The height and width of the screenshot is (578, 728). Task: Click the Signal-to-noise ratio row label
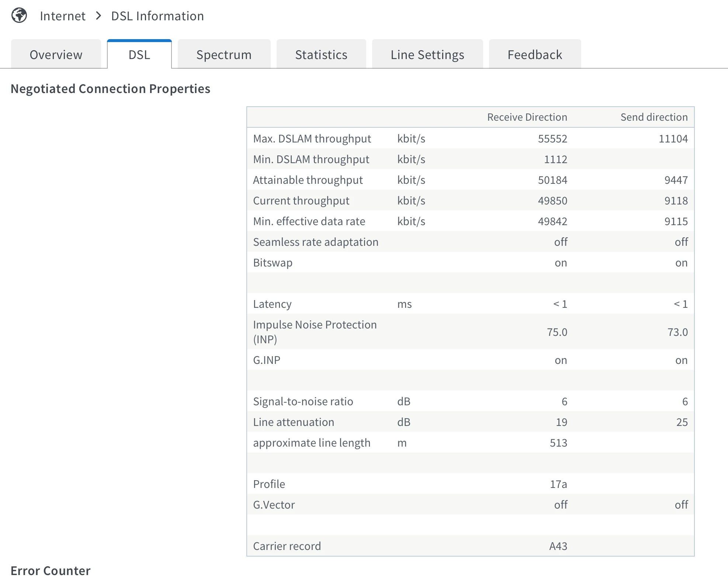point(303,401)
